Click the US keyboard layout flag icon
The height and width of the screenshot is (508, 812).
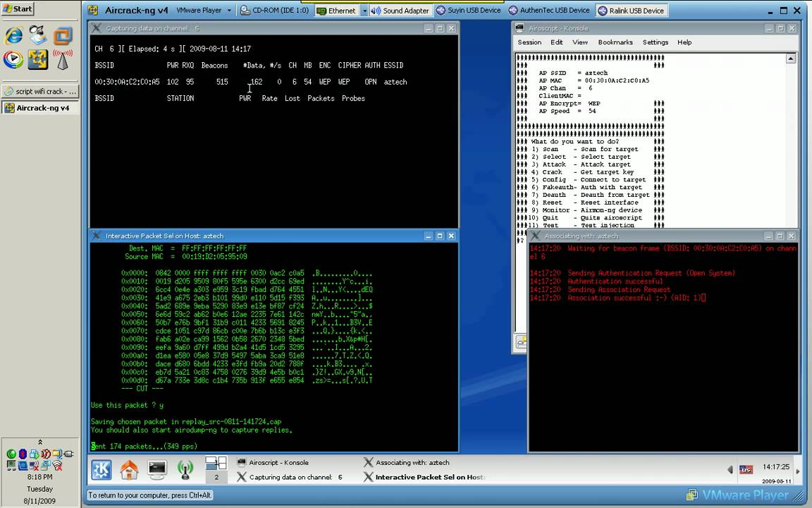(x=746, y=470)
